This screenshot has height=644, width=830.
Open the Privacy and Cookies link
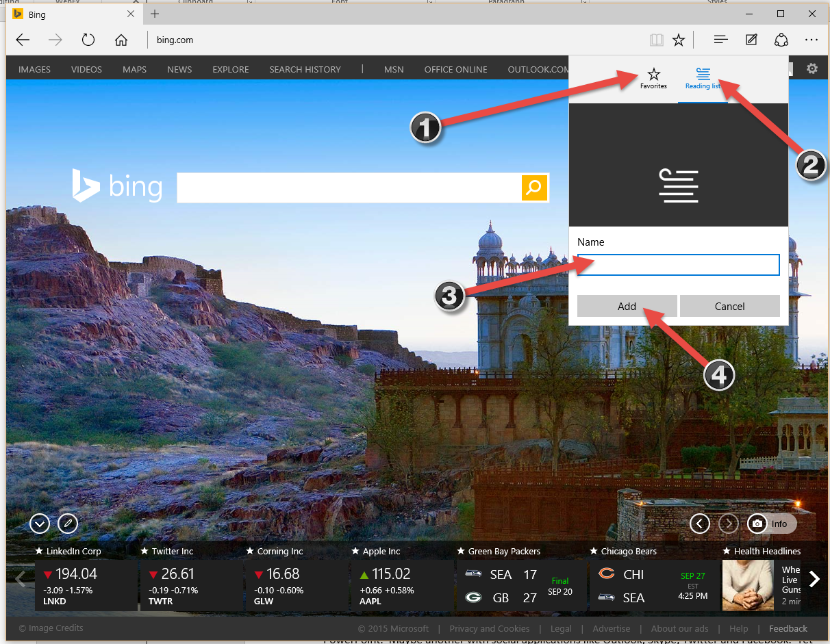(490, 628)
